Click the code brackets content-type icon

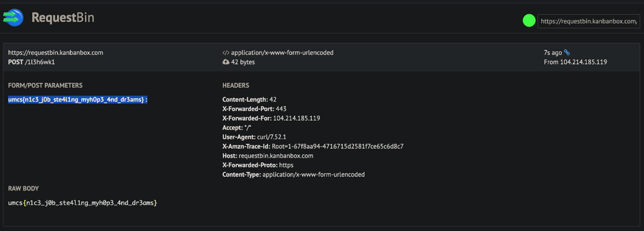(x=226, y=53)
